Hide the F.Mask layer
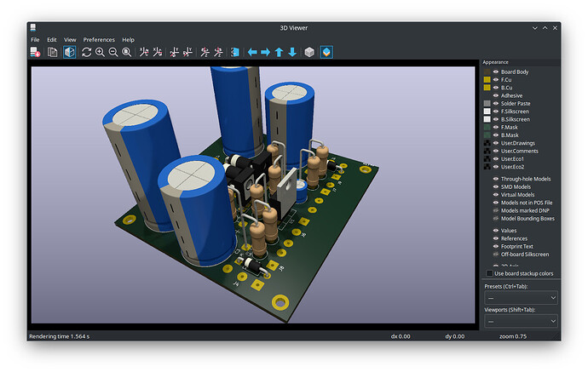 [496, 127]
